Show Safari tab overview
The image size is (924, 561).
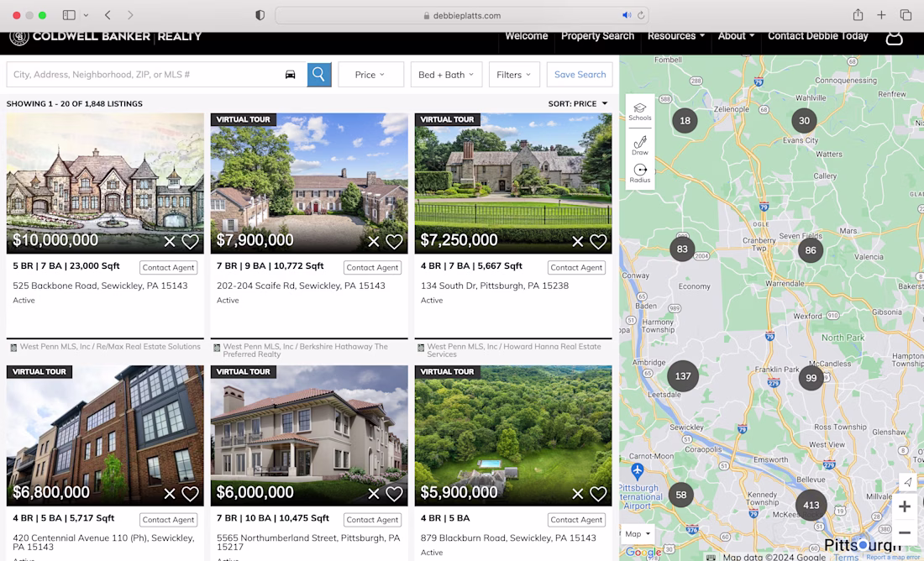906,15
